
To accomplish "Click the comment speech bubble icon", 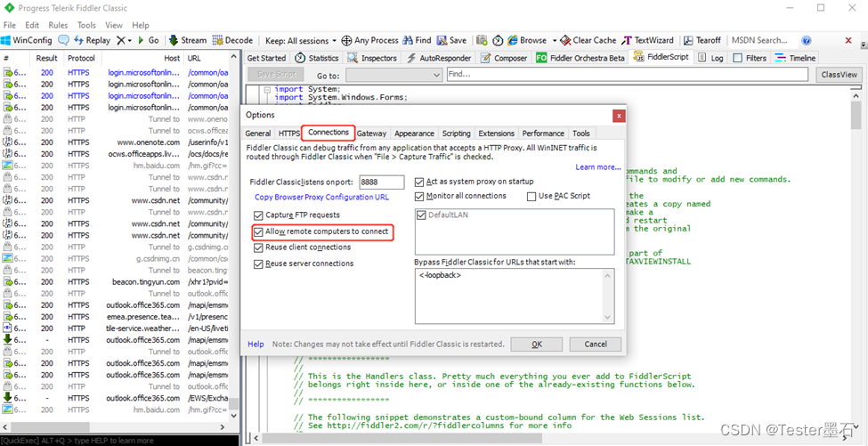I will pyautogui.click(x=64, y=40).
